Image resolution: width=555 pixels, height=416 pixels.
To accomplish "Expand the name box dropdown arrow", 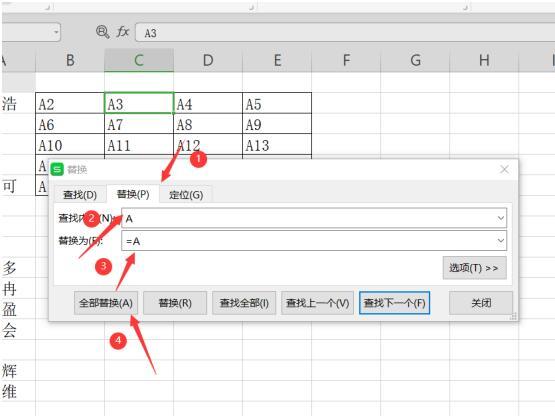I will coord(56,32).
